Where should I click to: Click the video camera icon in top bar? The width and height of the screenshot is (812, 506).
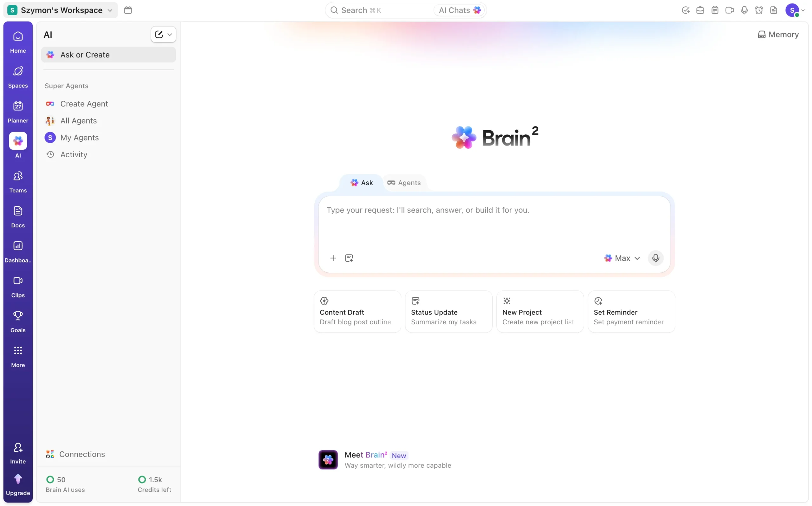730,10
